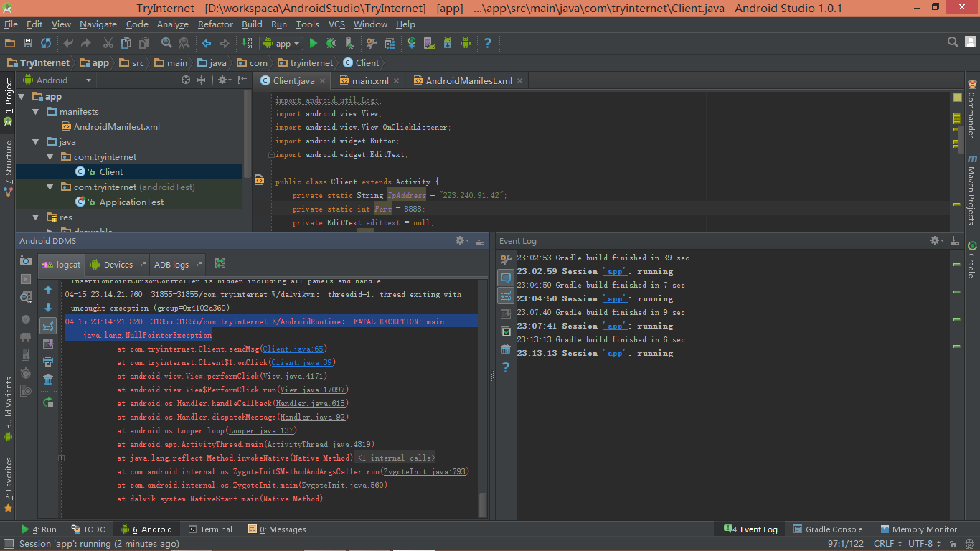Close the Client.java editor tab

click(x=322, y=81)
